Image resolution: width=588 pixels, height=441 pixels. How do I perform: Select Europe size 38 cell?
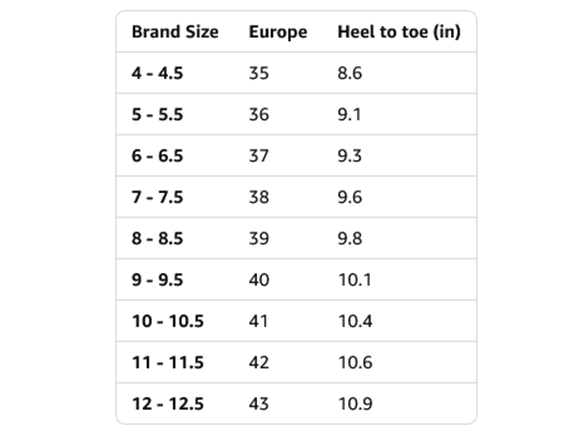(x=259, y=197)
